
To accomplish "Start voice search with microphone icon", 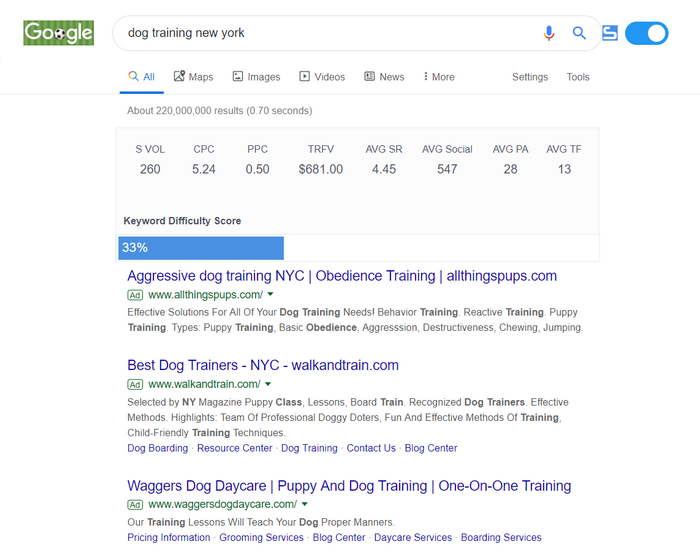I will tap(549, 33).
